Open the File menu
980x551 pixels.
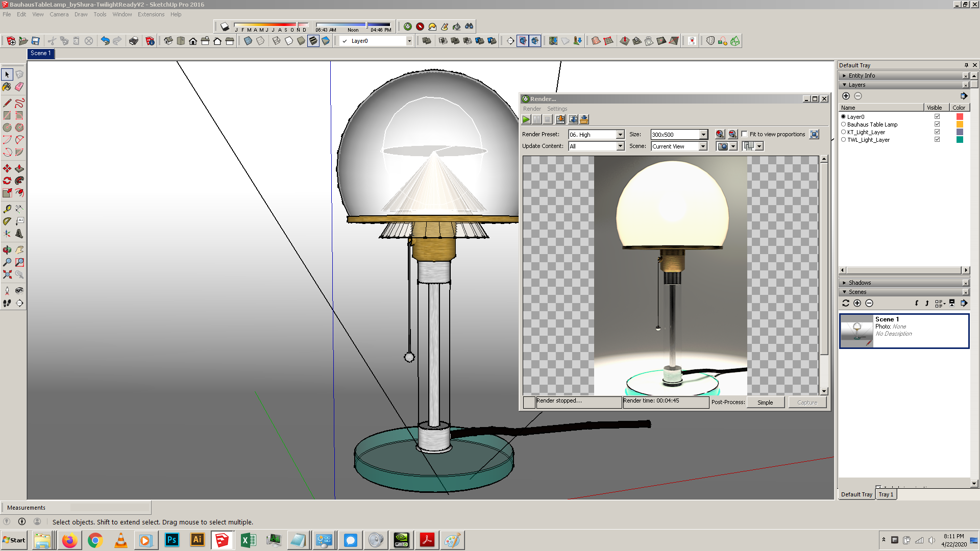[x=7, y=14]
